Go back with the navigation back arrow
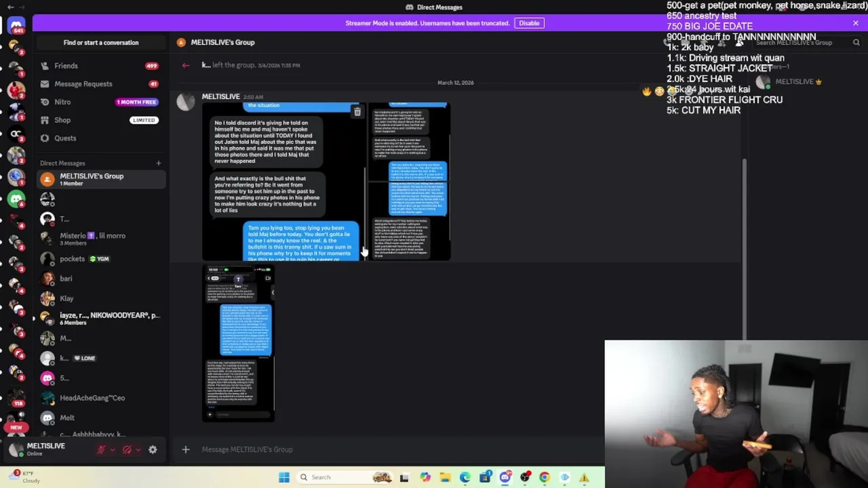 (x=10, y=7)
